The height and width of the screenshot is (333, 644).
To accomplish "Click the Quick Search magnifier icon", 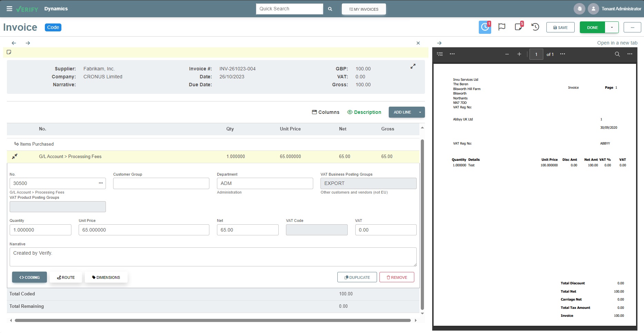I will click(x=330, y=9).
